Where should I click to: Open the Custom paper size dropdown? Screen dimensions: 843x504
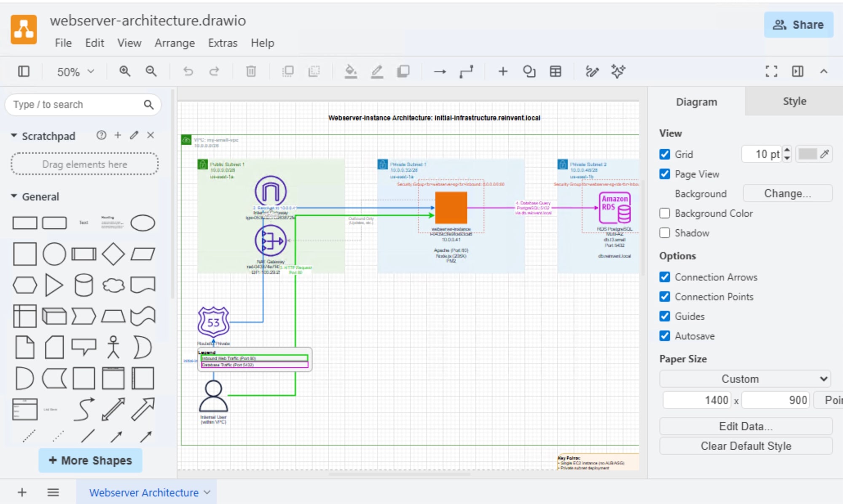coord(745,379)
